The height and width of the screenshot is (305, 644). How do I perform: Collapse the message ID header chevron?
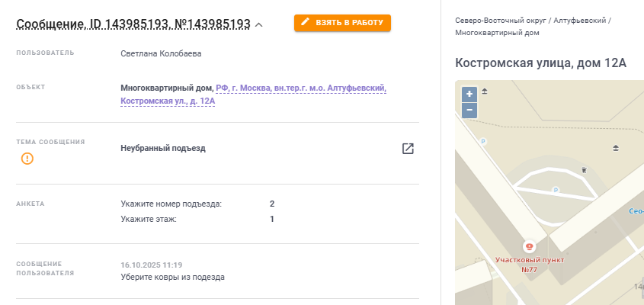[x=259, y=25]
